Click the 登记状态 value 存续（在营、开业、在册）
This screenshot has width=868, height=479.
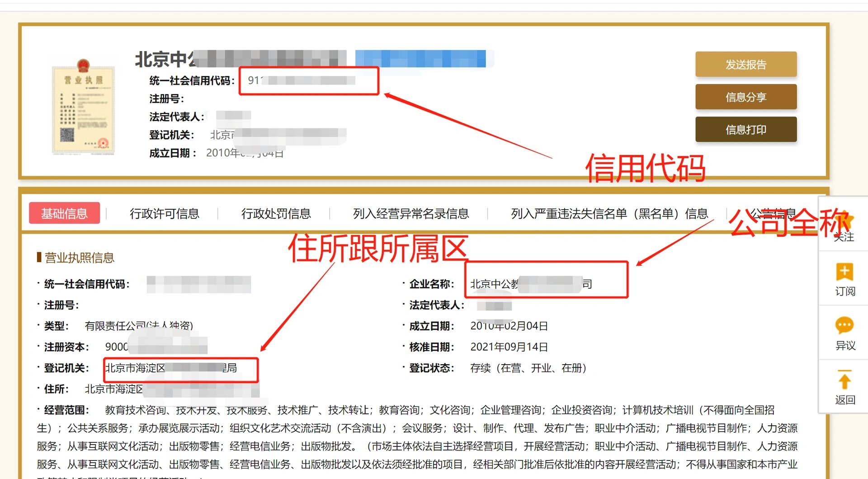528,368
